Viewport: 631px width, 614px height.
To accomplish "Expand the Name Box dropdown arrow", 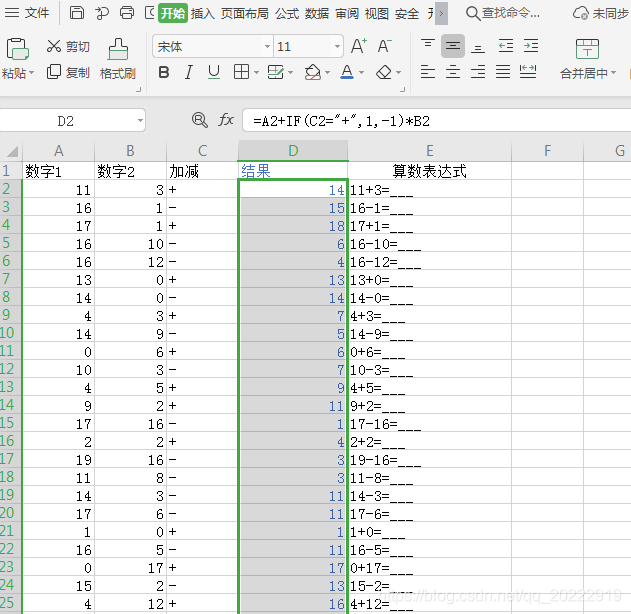I will [140, 121].
